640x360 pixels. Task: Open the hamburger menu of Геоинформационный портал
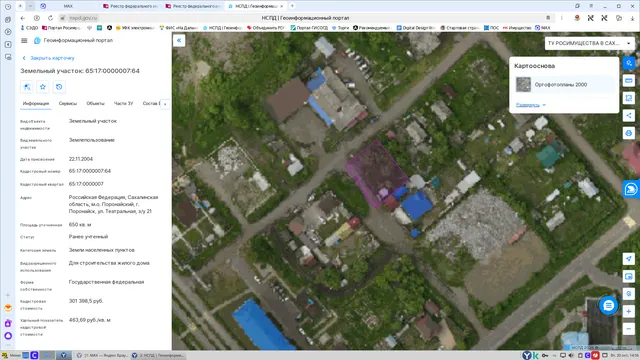click(24, 40)
